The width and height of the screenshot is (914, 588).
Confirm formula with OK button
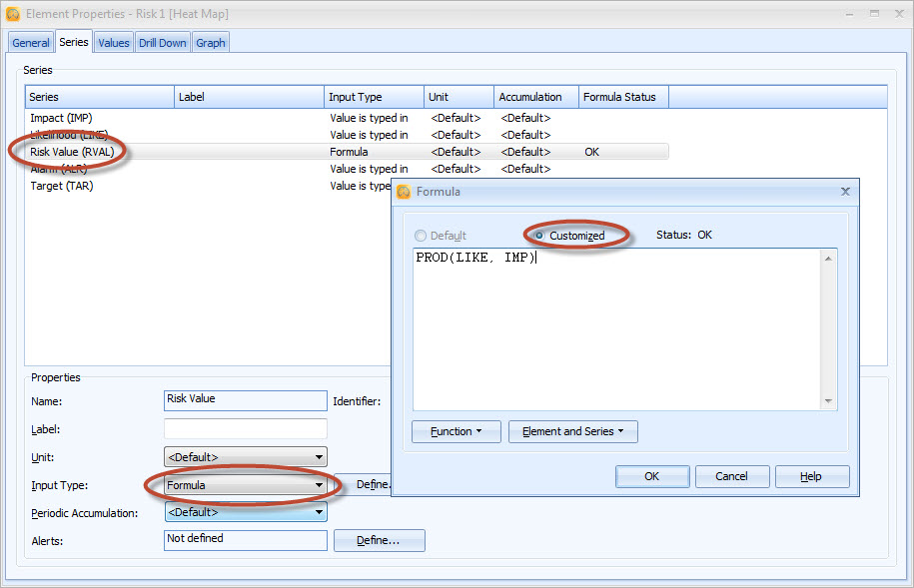(651, 476)
